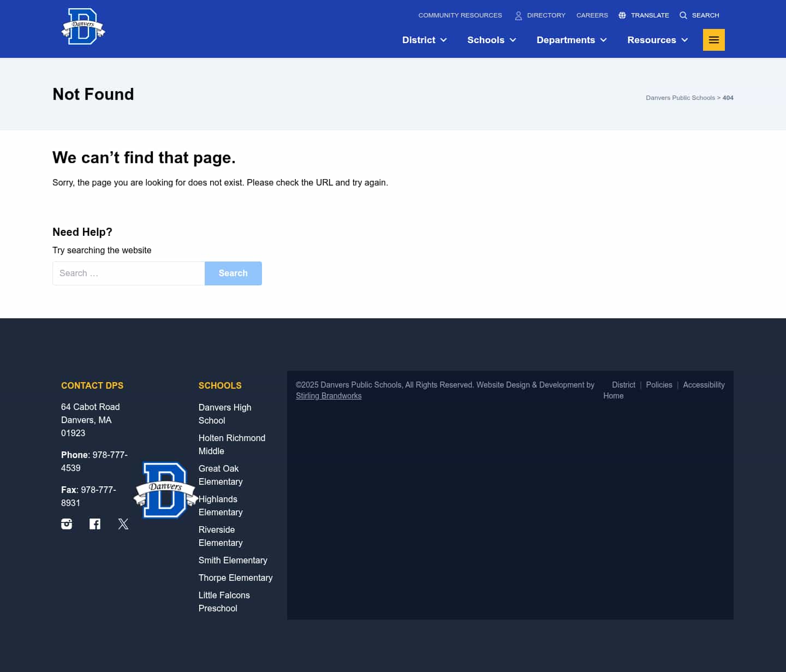Click the Danvers Public Schools logo
The width and height of the screenshot is (786, 672).
[x=83, y=26]
